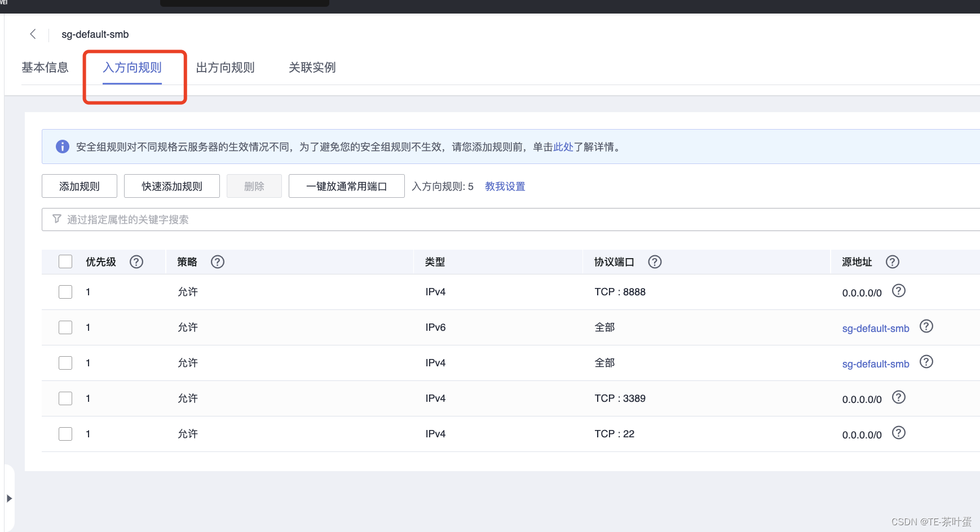Click the sg-default-smb page title
980x532 pixels.
pos(95,34)
